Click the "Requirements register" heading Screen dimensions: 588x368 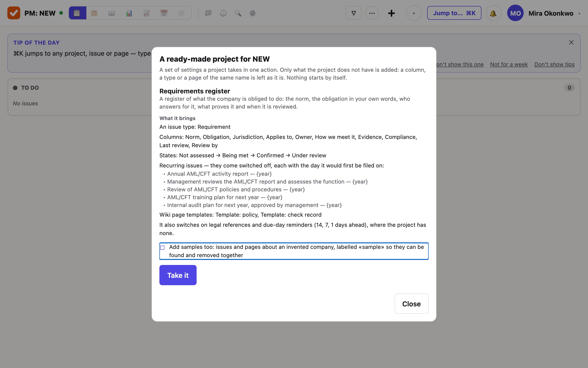coord(195,91)
